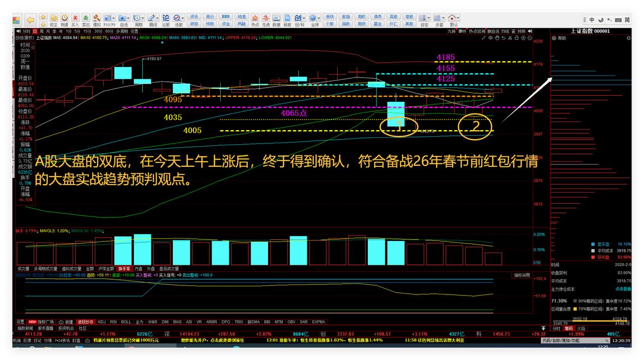Expand the 画线 dropdown arrow
The width and height of the screenshot is (644, 360).
tap(157, 18)
